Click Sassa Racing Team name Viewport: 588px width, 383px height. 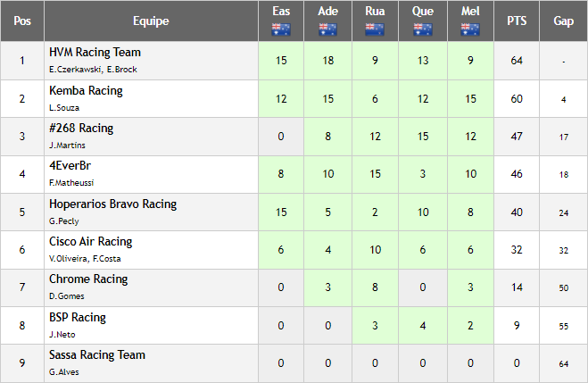click(97, 354)
